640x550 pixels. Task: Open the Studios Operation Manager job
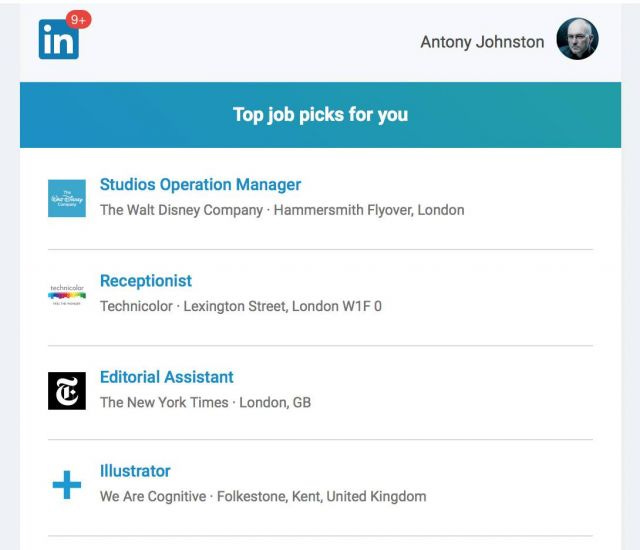200,184
